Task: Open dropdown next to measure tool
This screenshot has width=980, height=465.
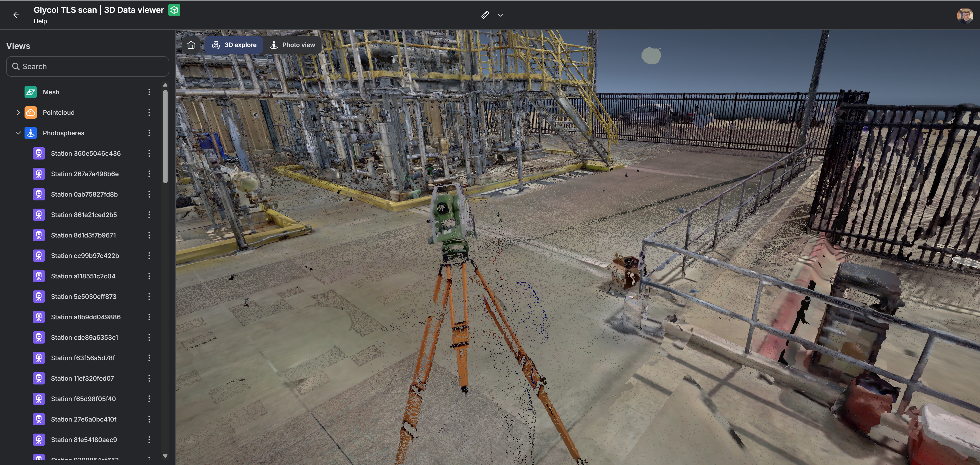Action: [x=500, y=15]
